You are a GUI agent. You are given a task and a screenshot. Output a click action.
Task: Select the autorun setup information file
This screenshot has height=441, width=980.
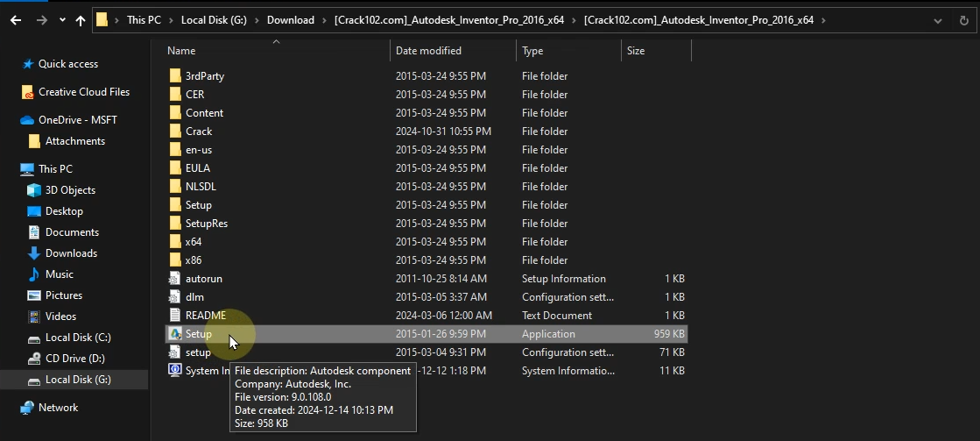click(x=203, y=279)
